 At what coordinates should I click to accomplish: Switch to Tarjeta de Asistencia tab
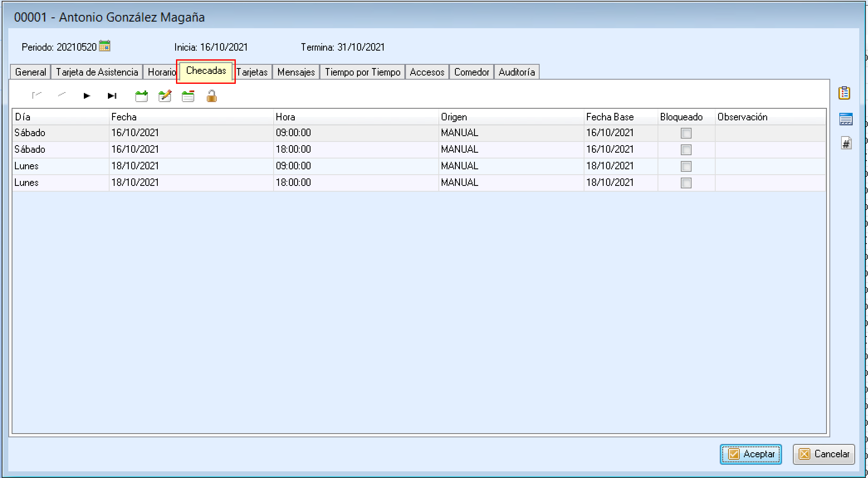point(97,72)
